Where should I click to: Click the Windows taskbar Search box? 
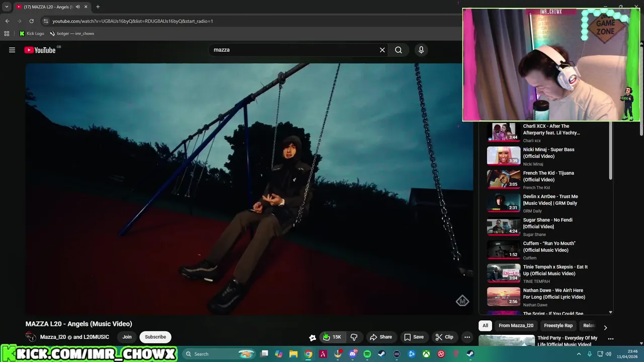click(x=219, y=354)
